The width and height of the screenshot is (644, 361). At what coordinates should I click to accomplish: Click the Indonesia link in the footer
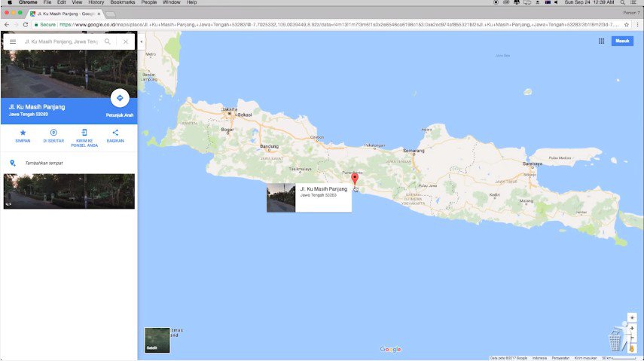(x=539, y=358)
